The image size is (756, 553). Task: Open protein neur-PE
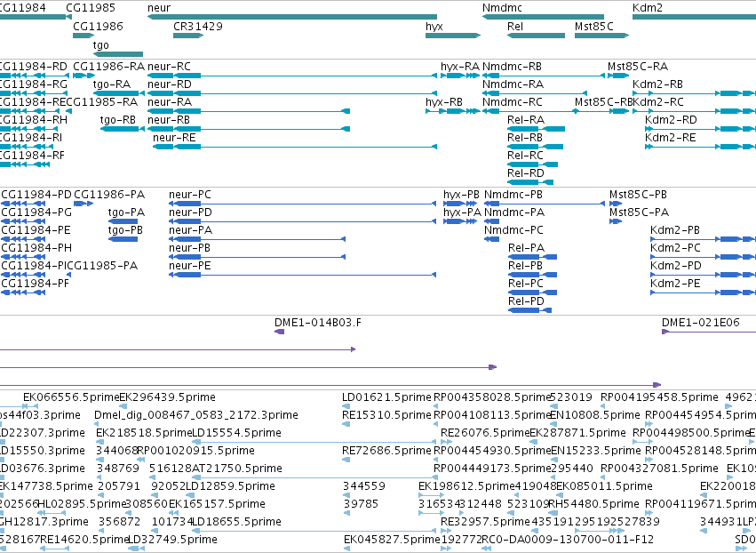click(302, 275)
